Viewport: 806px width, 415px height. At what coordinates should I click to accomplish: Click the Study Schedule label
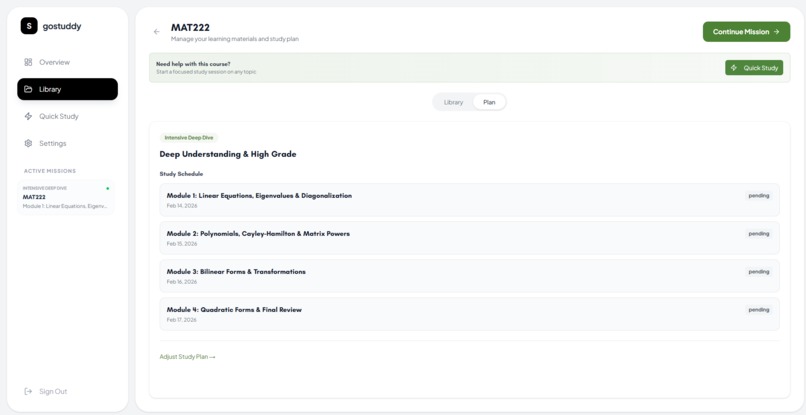tap(181, 174)
